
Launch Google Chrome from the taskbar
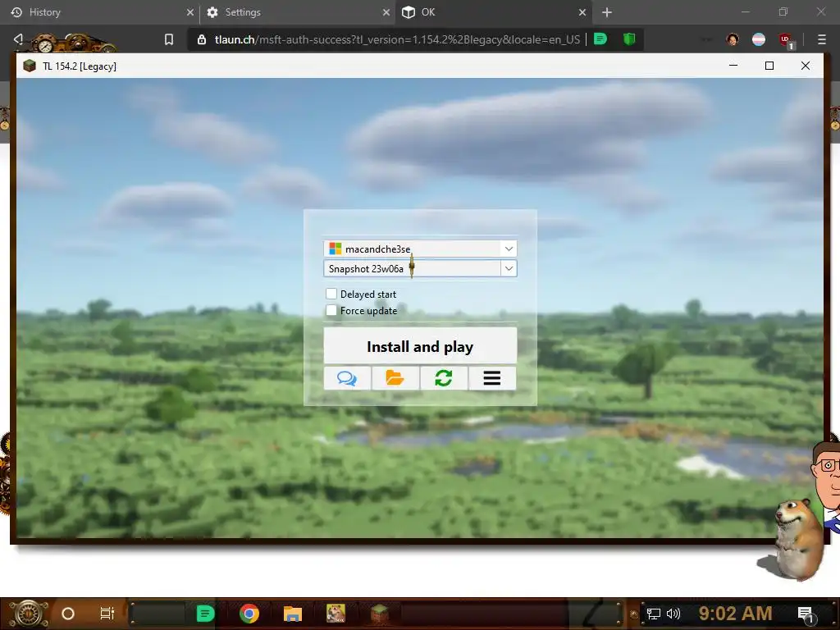[x=249, y=614]
